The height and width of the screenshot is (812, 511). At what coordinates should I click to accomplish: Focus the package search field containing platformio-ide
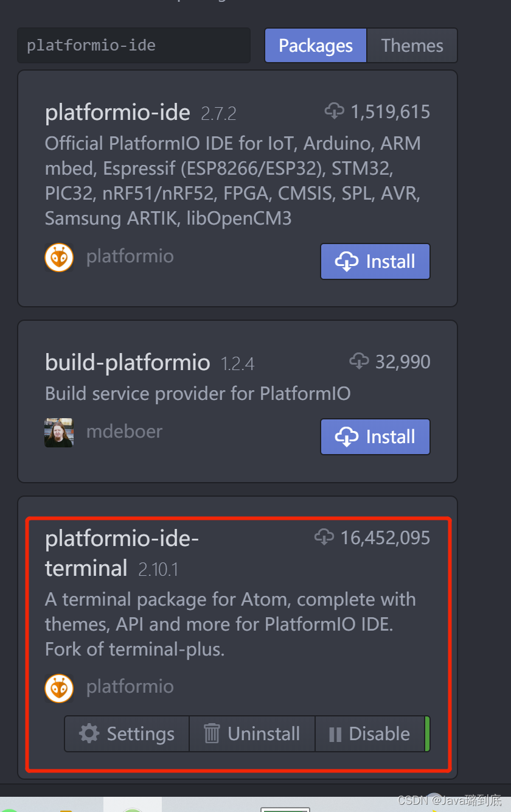pos(134,45)
